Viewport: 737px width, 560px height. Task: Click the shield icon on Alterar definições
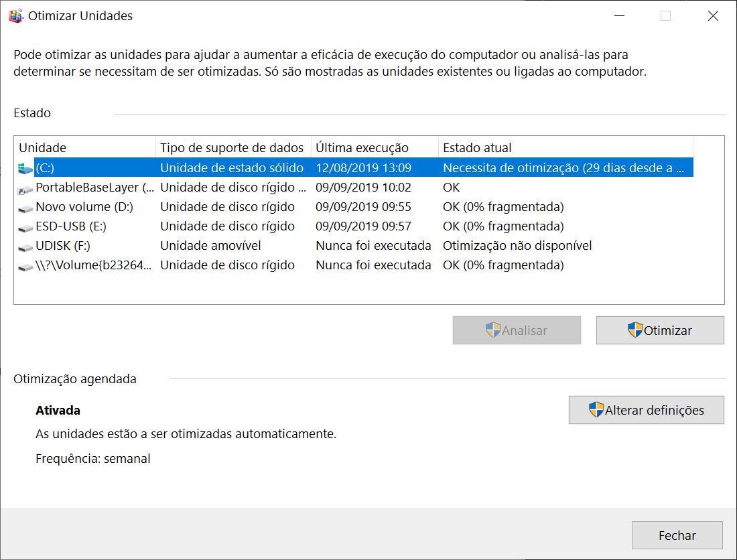[596, 410]
